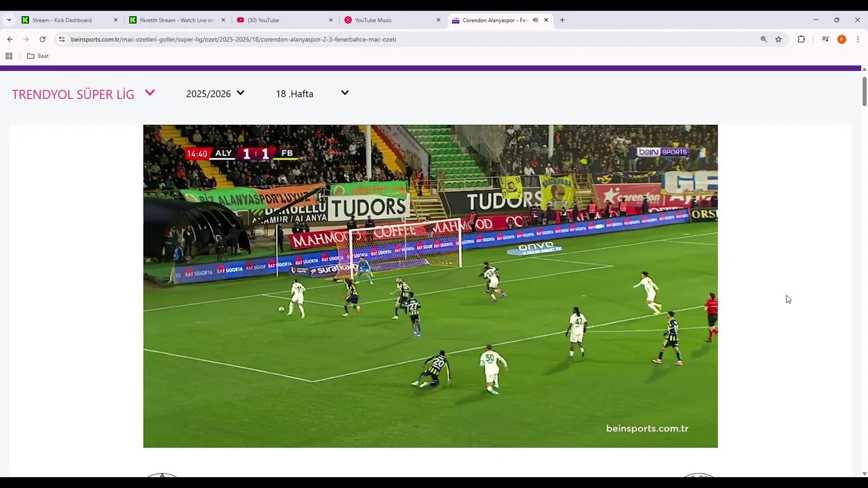The width and height of the screenshot is (868, 488).
Task: Close the Stream - Kick Dashboard tab
Action: click(x=115, y=20)
